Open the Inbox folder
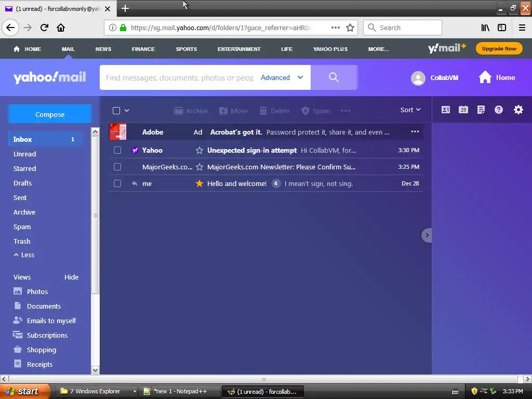This screenshot has height=399, width=532. [x=45, y=139]
